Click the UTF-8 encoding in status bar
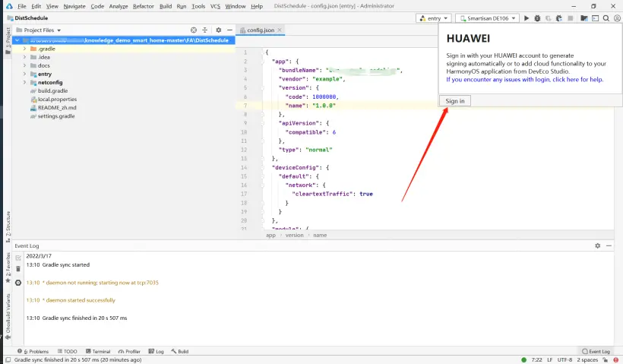Image resolution: width=623 pixels, height=364 pixels. [x=564, y=359]
